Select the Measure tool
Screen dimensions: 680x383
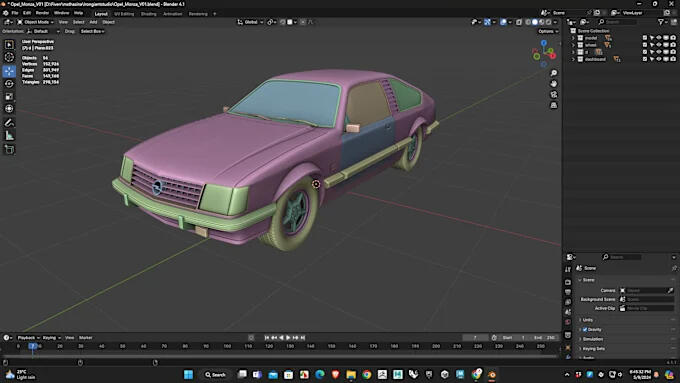[x=9, y=136]
